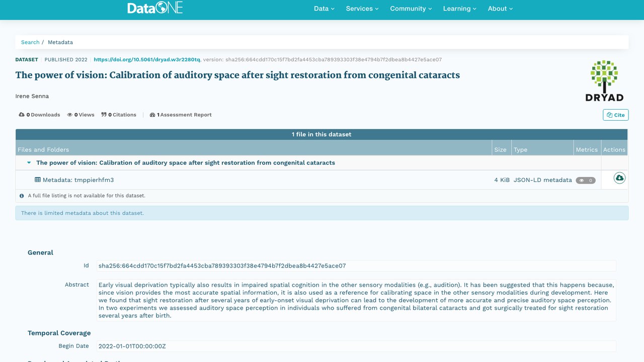Click the Actions column header
The height and width of the screenshot is (362, 644).
pos(614,149)
